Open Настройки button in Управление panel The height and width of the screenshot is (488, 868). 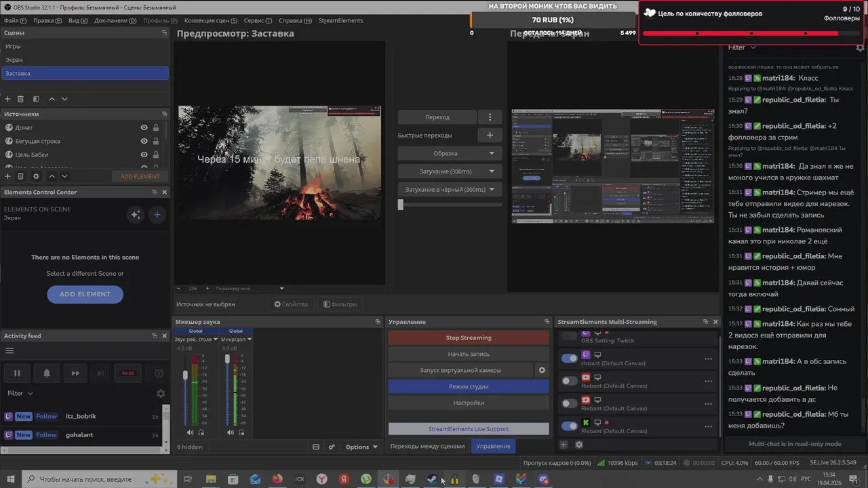click(469, 403)
